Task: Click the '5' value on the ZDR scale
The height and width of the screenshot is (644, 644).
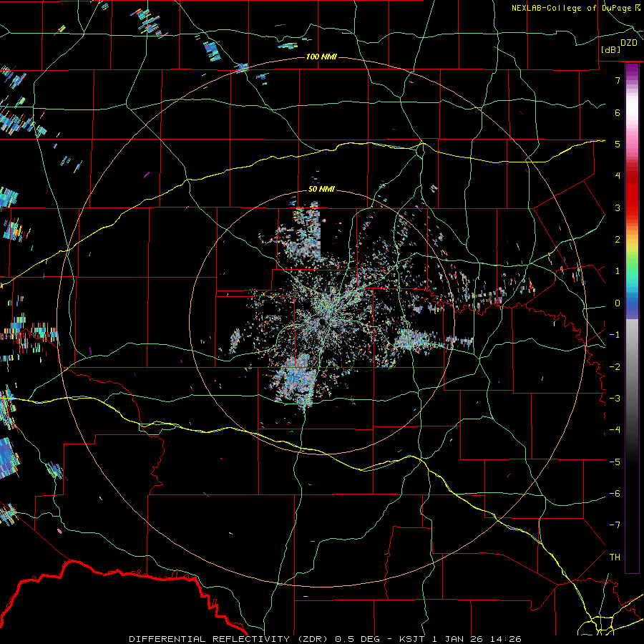Action: pyautogui.click(x=618, y=144)
